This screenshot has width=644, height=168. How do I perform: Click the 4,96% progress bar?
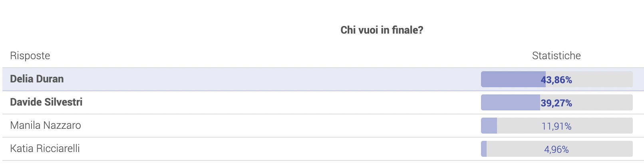tap(557, 149)
